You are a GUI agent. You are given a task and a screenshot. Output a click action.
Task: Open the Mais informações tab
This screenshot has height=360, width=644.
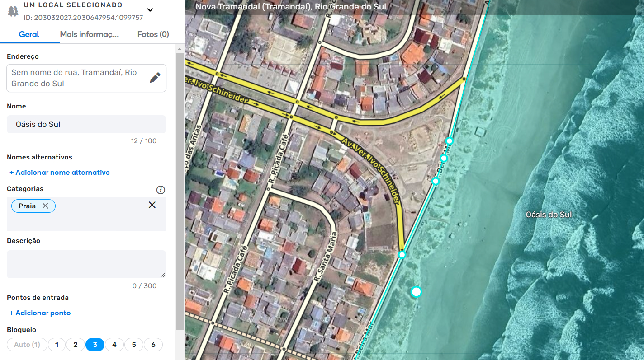point(89,34)
